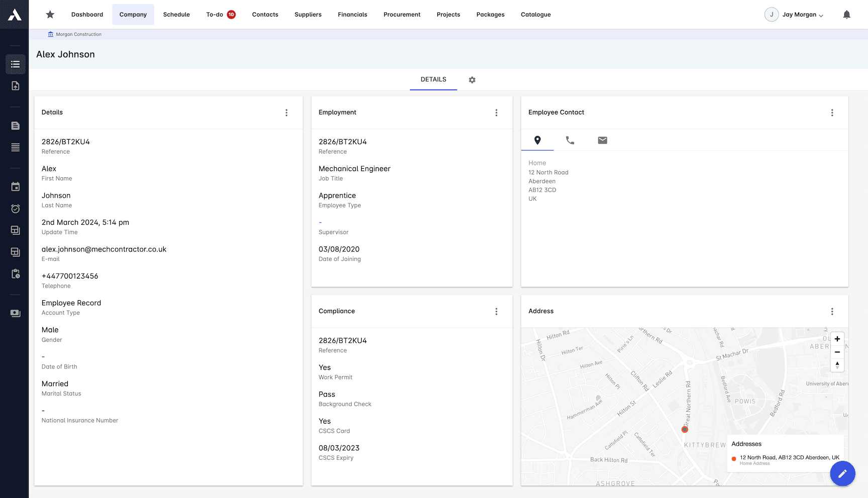The width and height of the screenshot is (868, 498).
Task: Open the gear icon beside the Details tab
Action: pyautogui.click(x=472, y=80)
